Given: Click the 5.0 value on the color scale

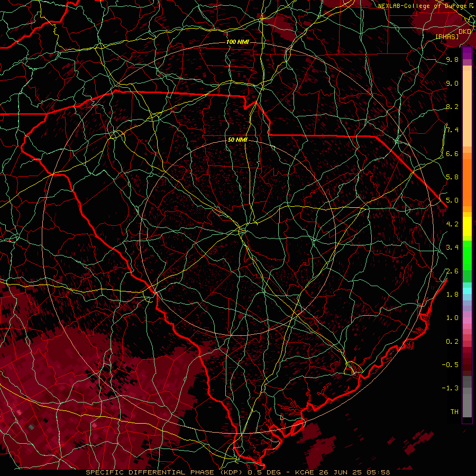Looking at the screenshot, I should click(x=452, y=200).
